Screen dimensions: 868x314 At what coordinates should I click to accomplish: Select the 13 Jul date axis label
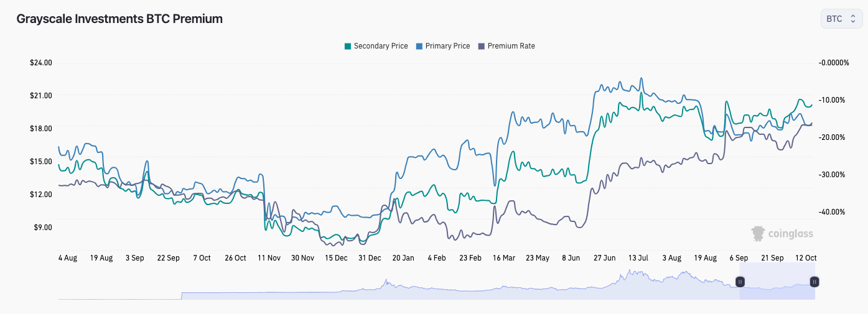tap(638, 257)
